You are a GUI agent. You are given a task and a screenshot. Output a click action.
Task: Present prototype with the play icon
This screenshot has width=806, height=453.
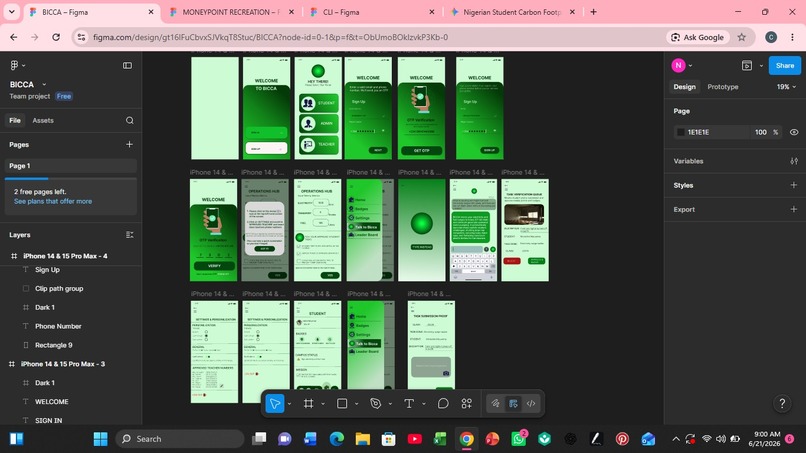pos(747,65)
